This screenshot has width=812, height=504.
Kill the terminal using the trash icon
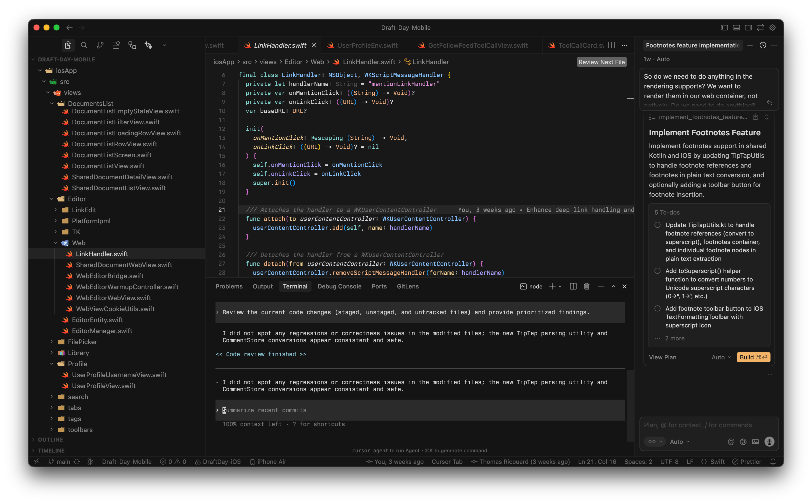tap(586, 286)
